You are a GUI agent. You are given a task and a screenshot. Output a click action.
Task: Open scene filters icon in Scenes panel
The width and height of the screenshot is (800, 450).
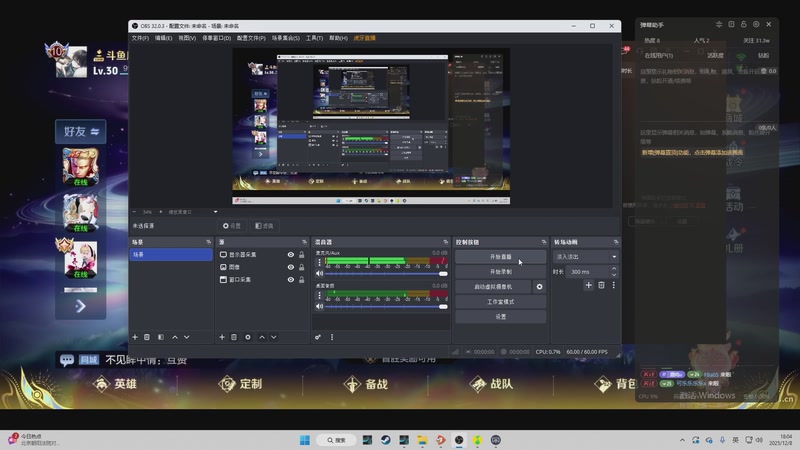point(161,337)
